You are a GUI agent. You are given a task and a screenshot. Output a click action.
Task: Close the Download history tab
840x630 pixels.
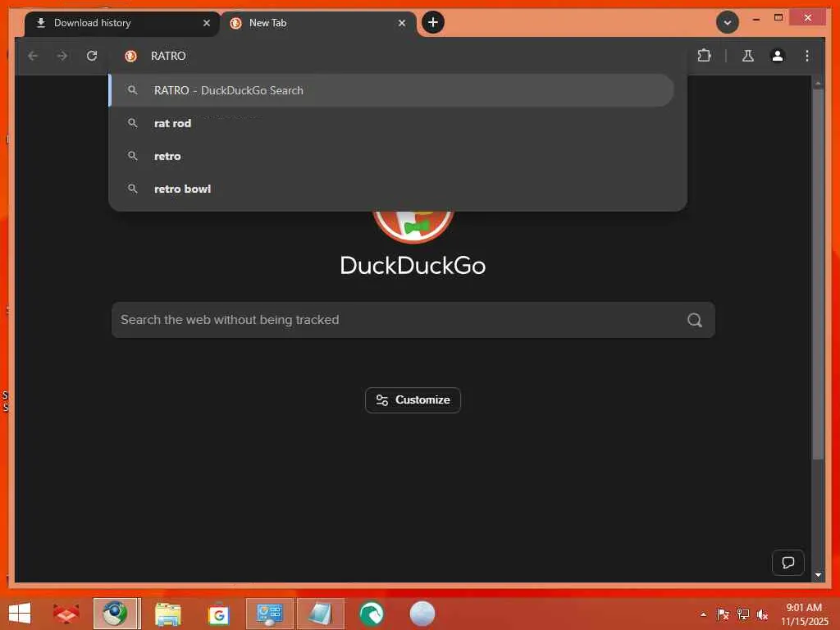click(x=206, y=23)
